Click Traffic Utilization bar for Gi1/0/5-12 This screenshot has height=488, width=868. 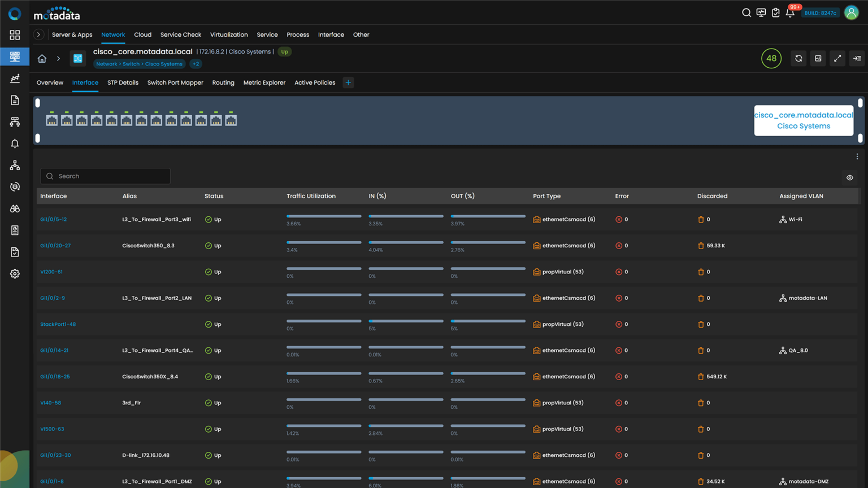click(x=324, y=216)
